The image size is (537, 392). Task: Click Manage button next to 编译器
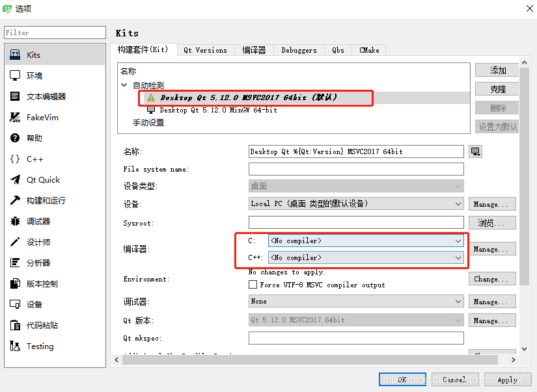(x=492, y=249)
